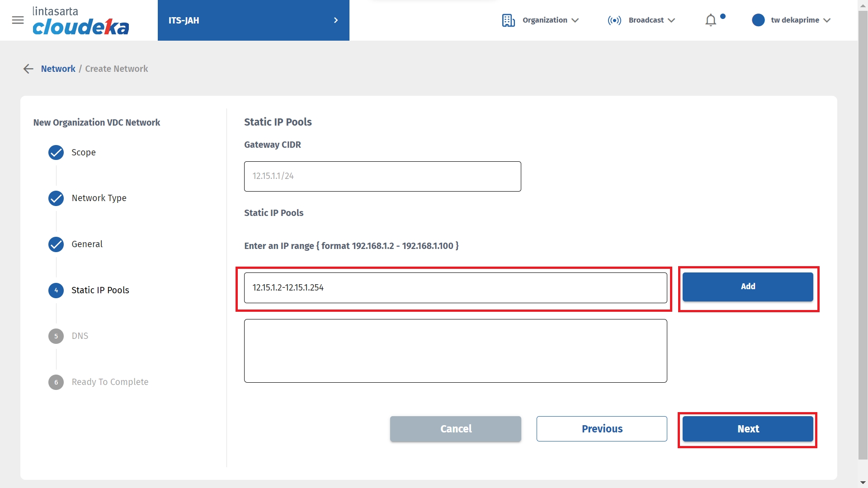The height and width of the screenshot is (488, 868).
Task: Select the Network Type completed step
Action: coord(99,198)
